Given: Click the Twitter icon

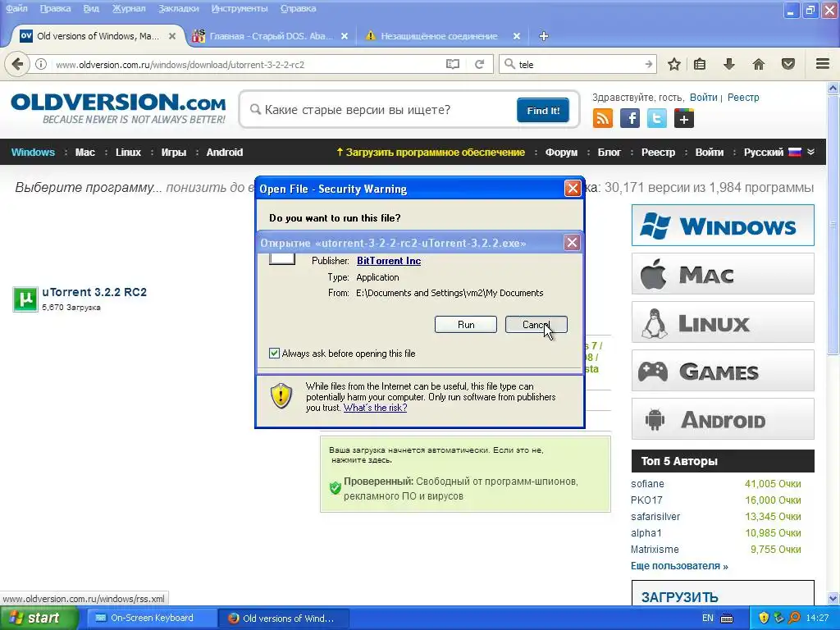Looking at the screenshot, I should click(x=657, y=118).
